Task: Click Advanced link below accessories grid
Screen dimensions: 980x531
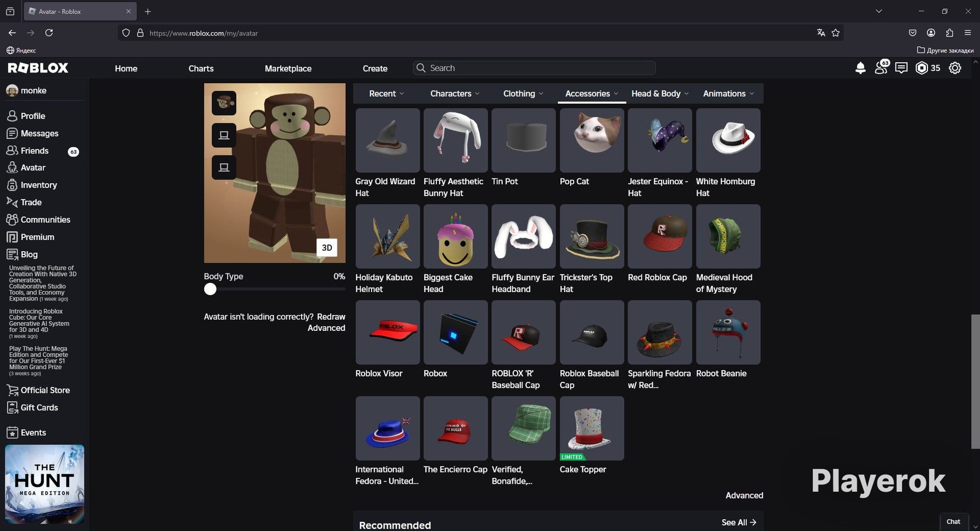Action: [x=744, y=495]
